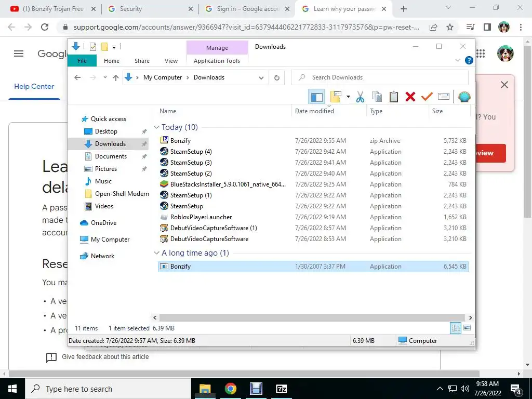Open the Share ribbon tab
532x399 pixels.
tap(142, 61)
